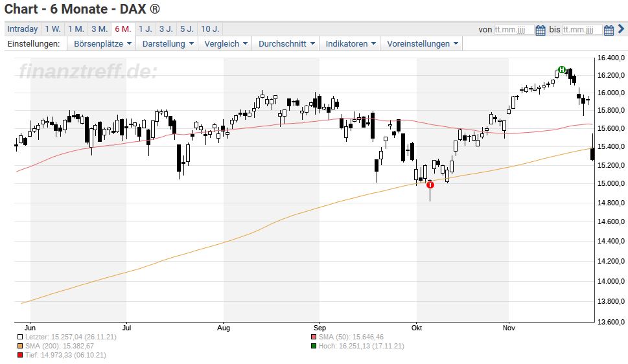Image resolution: width=628 pixels, height=364 pixels.
Task: Click the white Letzter legend swatch
Action: pos(20,337)
